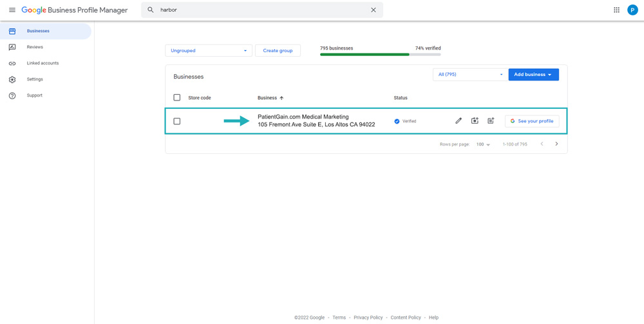Go to previous page of businesses
The height and width of the screenshot is (324, 644).
542,144
